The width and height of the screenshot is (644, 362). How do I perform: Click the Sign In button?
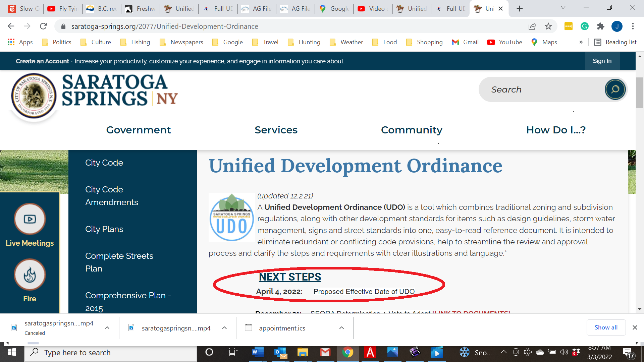click(602, 61)
